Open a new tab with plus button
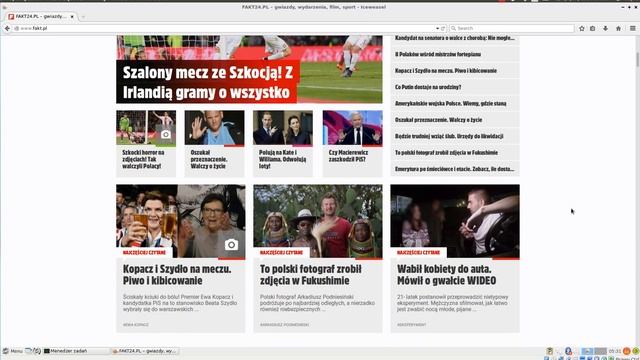 pos(83,17)
